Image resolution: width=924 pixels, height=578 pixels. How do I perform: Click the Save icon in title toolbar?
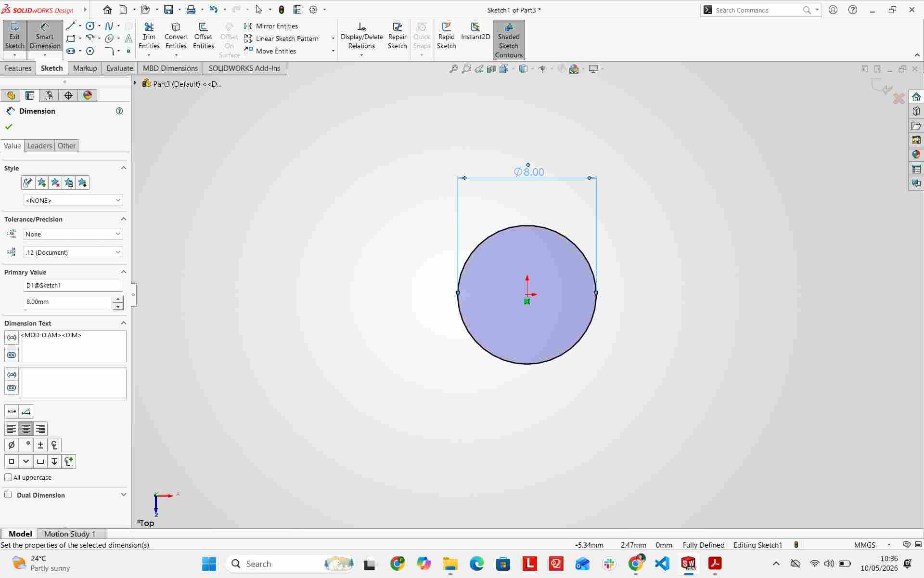(168, 10)
